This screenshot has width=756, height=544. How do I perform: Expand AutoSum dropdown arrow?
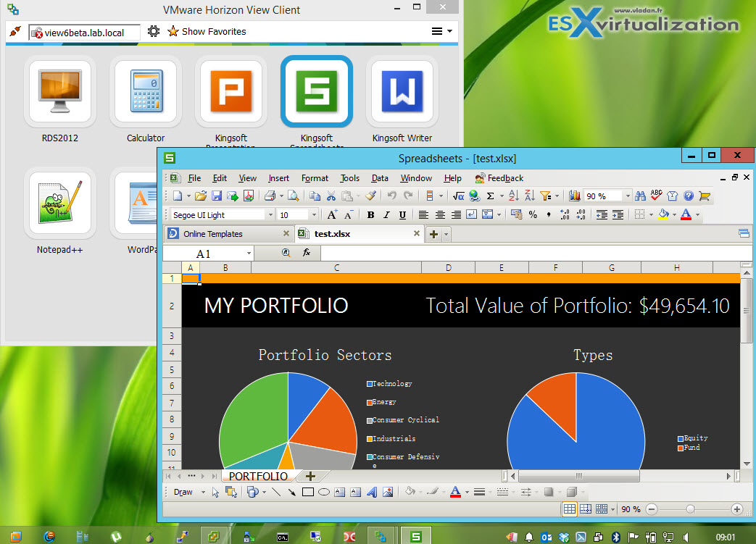pyautogui.click(x=502, y=196)
